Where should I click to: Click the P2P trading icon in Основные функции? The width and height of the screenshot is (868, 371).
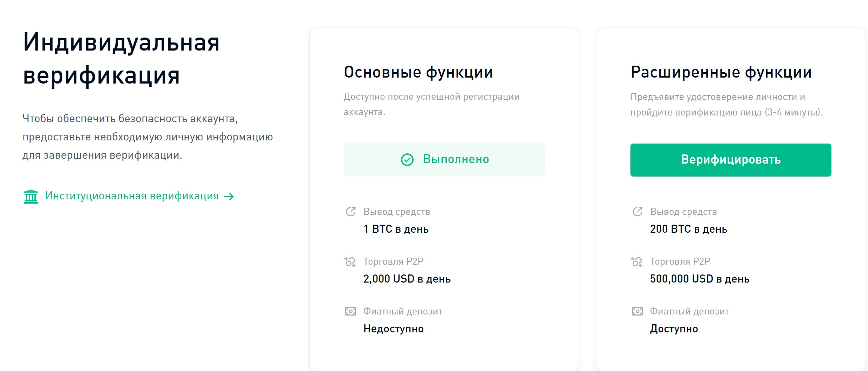point(349,261)
